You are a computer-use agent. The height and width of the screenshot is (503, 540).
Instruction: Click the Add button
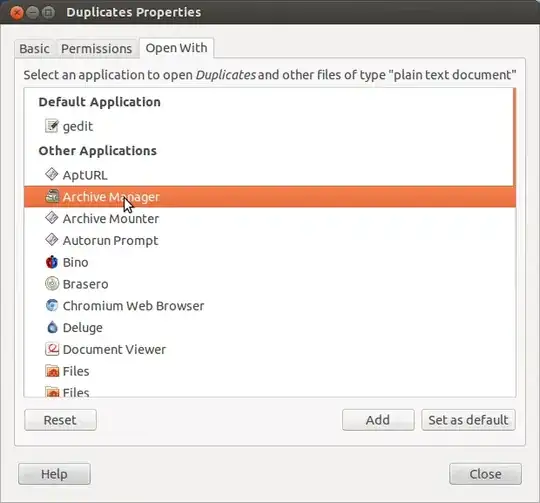tap(378, 420)
